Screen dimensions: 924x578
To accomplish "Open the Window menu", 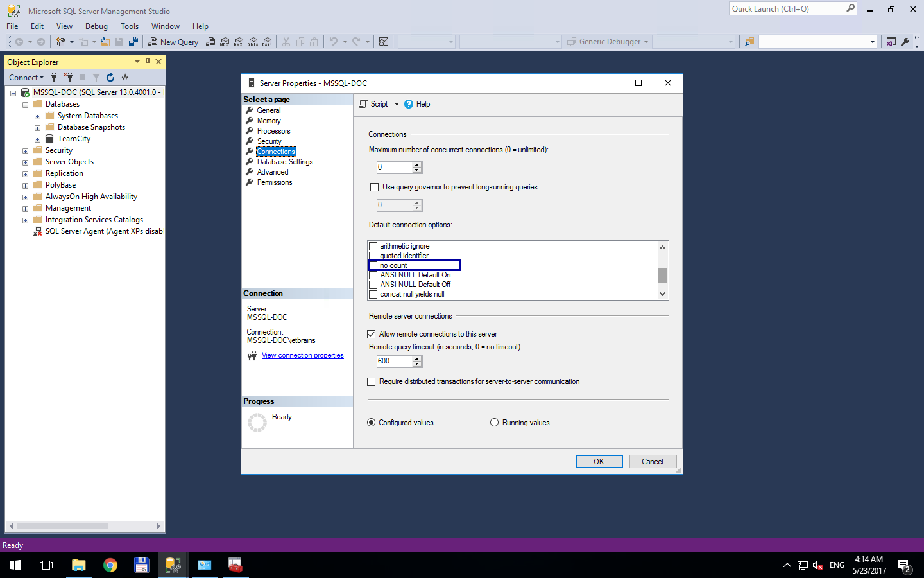I will coord(166,26).
